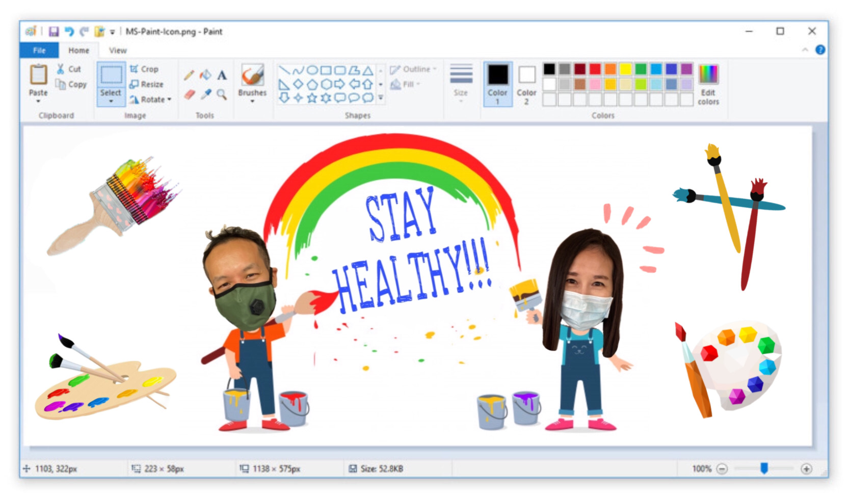Screen dimensions: 850x504
Task: Open Paint Help question mark
Action: (x=820, y=50)
